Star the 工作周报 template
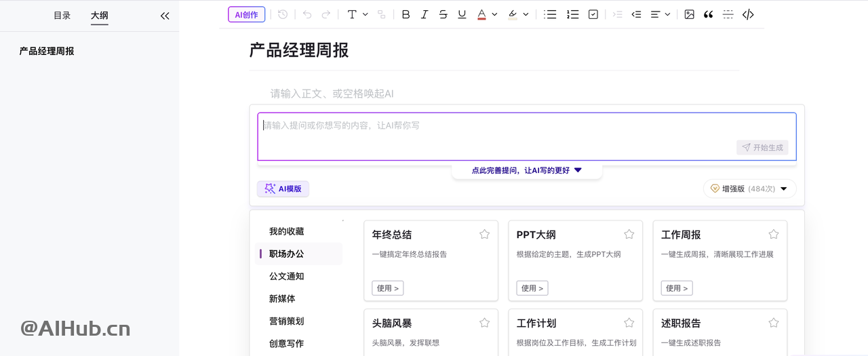The height and width of the screenshot is (356, 868). 773,235
